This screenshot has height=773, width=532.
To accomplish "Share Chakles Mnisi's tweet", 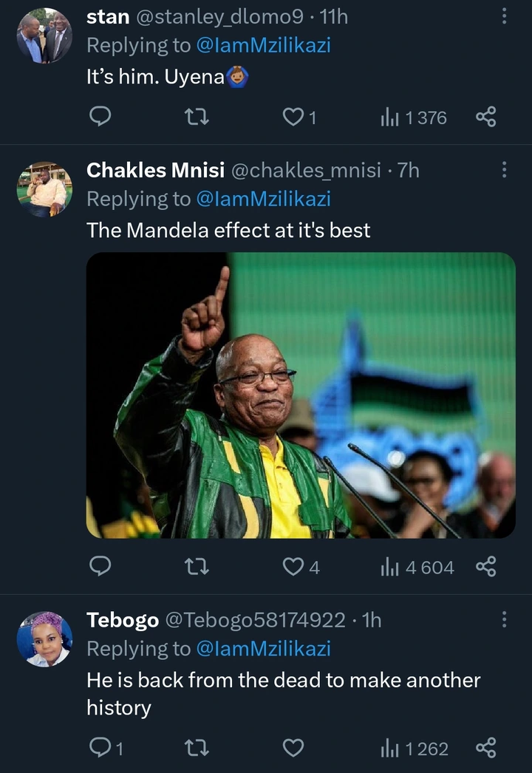I will [x=485, y=567].
